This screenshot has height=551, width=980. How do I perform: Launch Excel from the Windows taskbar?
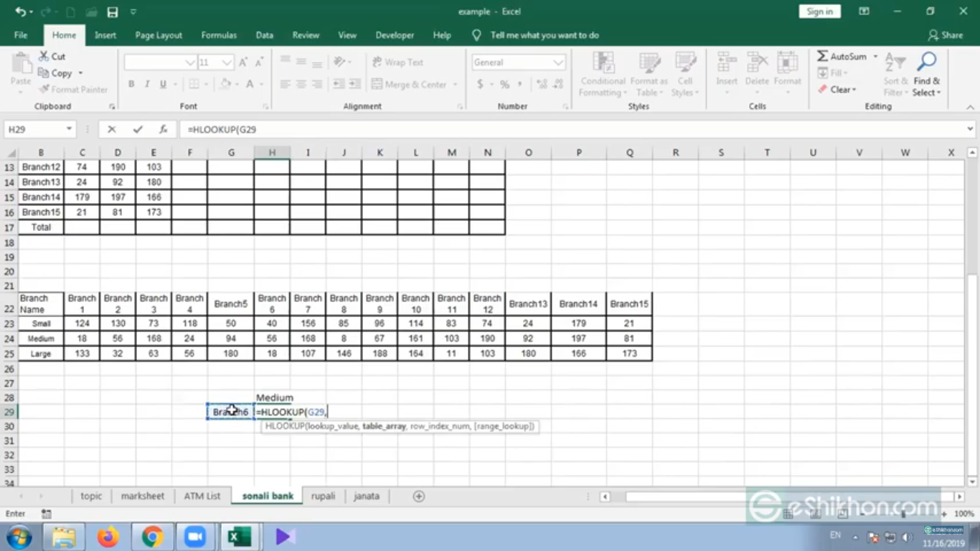239,536
